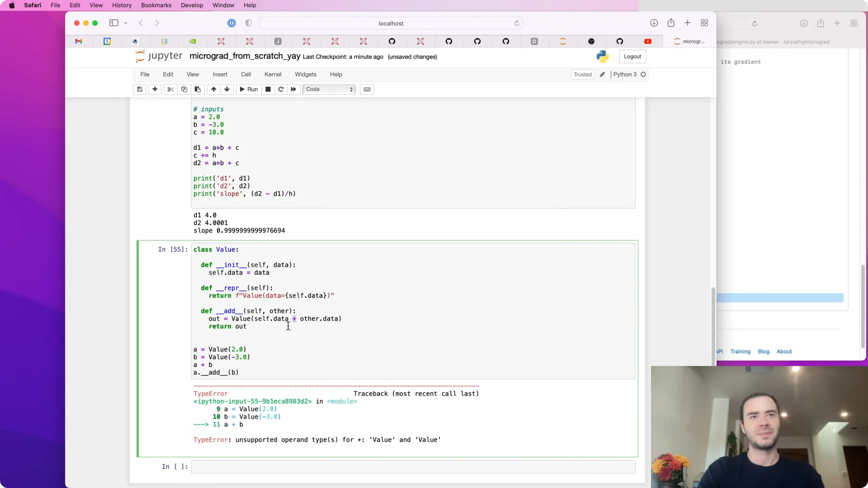
Task: Reload page icon in localhost address bar
Action: coord(517,23)
